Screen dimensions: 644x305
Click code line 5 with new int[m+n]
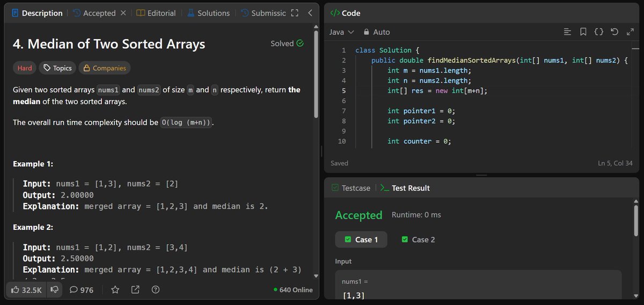point(436,91)
